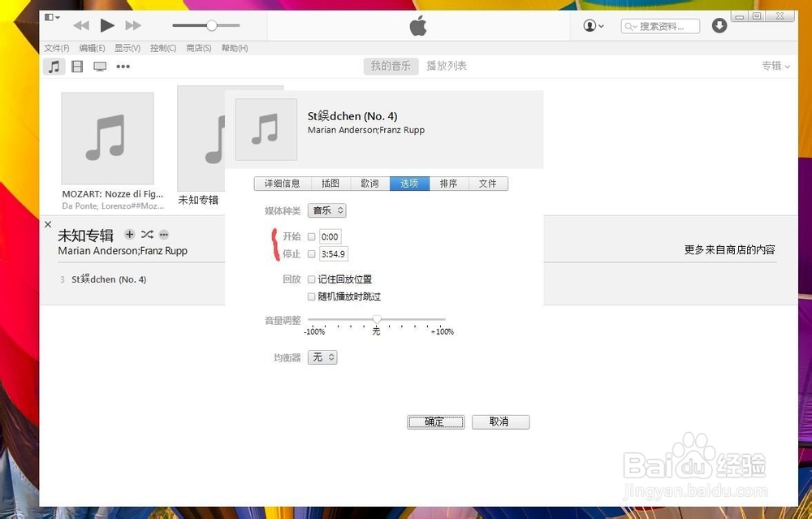Click the shuffle icon next to 未知专辑
812x519 pixels.
(146, 234)
